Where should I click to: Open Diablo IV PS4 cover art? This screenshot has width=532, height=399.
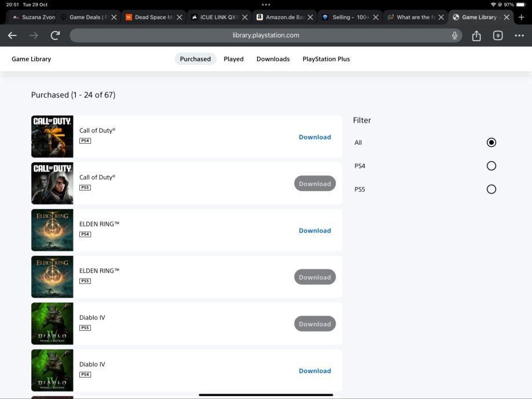point(52,371)
